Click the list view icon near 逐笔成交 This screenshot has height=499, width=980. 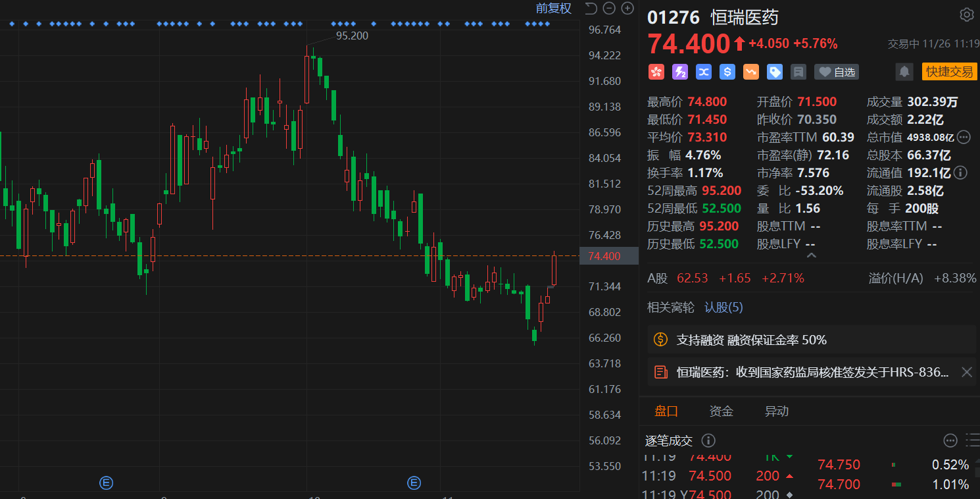click(x=973, y=440)
